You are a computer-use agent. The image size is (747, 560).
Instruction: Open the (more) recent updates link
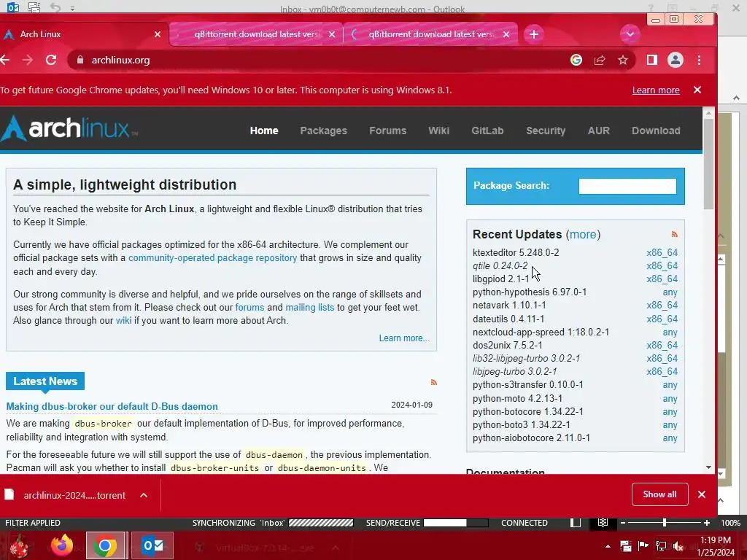[x=583, y=234]
